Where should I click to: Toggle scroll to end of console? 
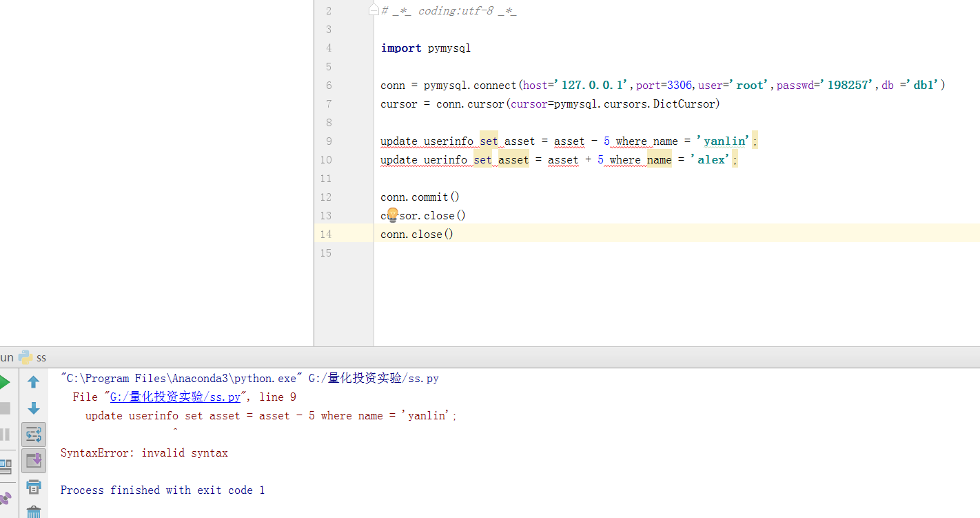point(34,461)
